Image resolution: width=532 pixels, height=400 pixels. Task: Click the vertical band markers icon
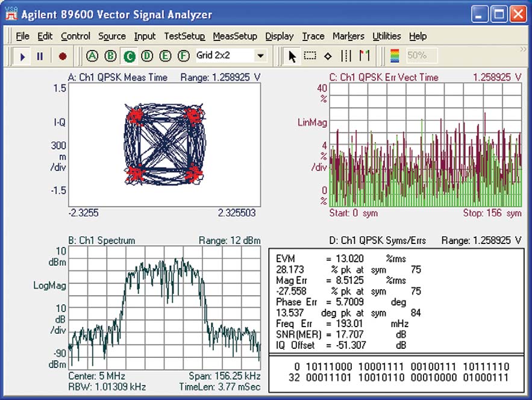pos(346,56)
